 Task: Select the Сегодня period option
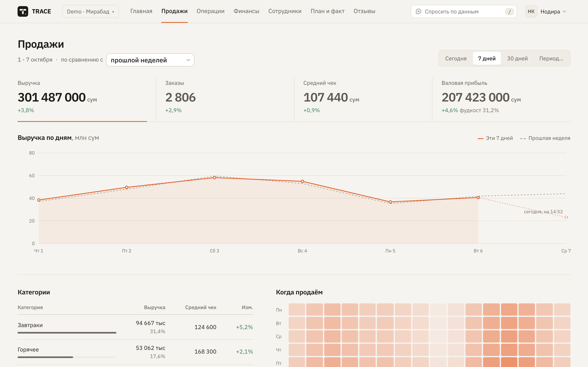(456, 59)
